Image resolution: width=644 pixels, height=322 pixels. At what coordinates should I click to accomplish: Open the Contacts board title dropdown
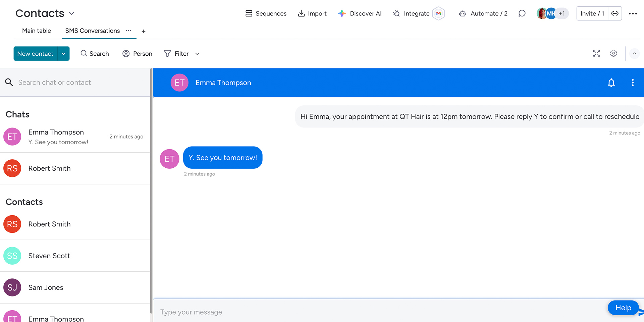(71, 13)
